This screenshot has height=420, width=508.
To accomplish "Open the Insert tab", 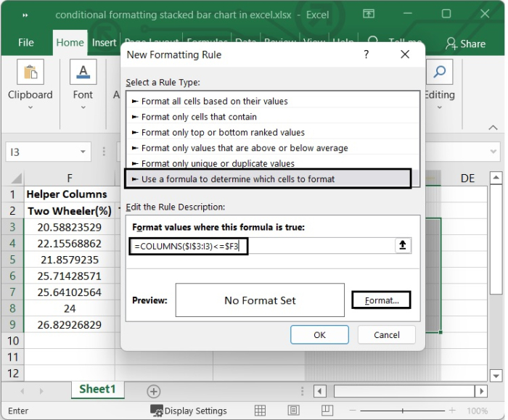I will click(x=104, y=42).
